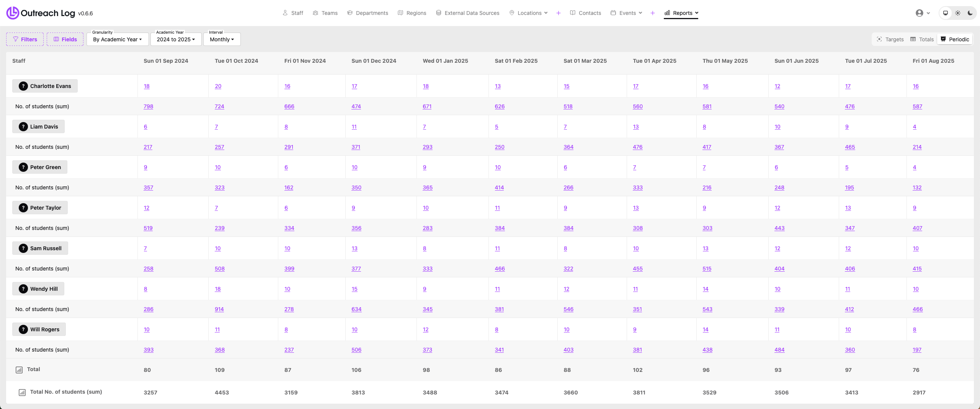The image size is (980, 409).
Task: Click the plus icon next to Locations
Action: (x=559, y=13)
